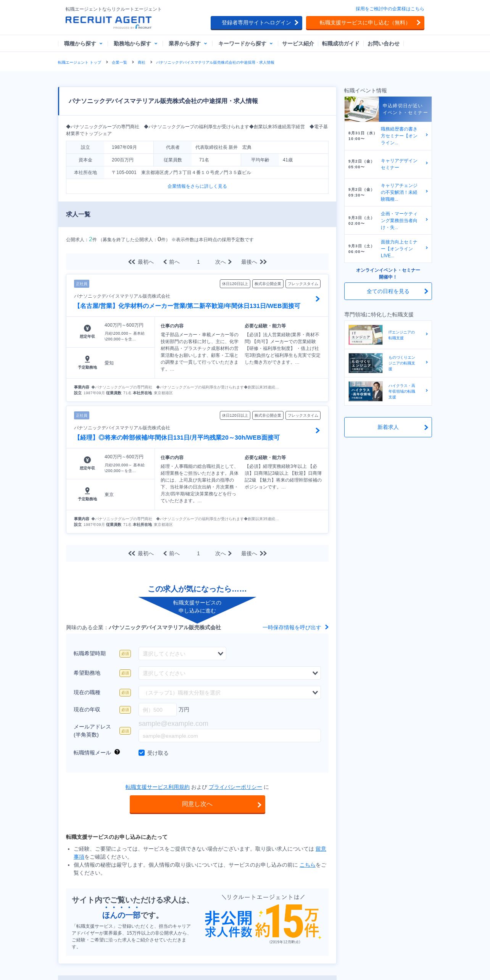This screenshot has width=490, height=980.
Task: Expand the 職種から探す menu
Action: pos(83,44)
